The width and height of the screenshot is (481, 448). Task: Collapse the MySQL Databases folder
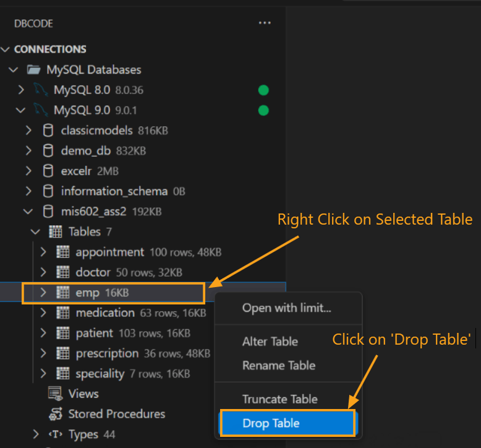(x=13, y=70)
